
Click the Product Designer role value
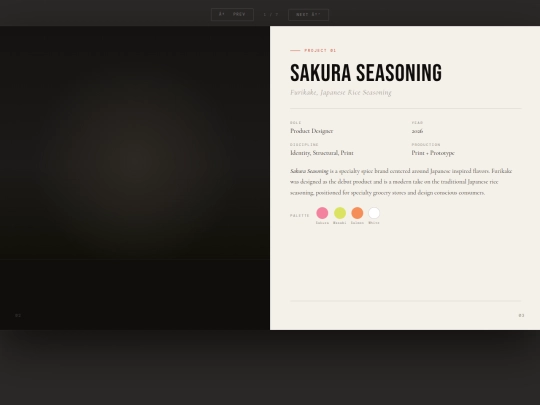pyautogui.click(x=311, y=131)
